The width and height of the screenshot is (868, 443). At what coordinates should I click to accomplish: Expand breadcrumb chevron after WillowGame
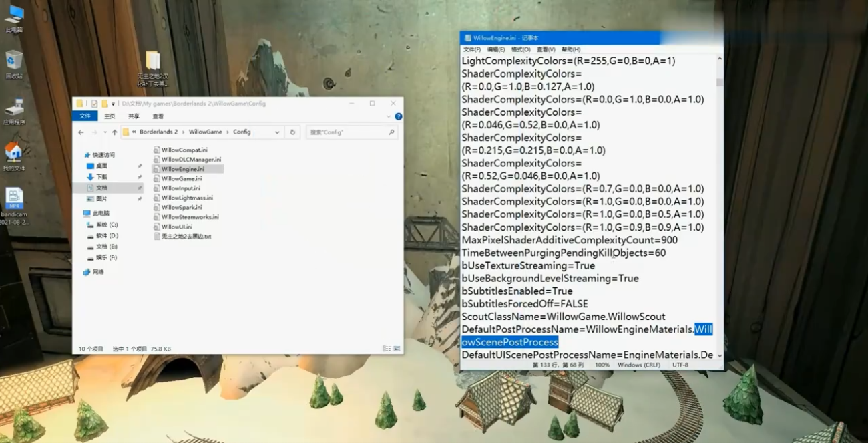pos(228,132)
